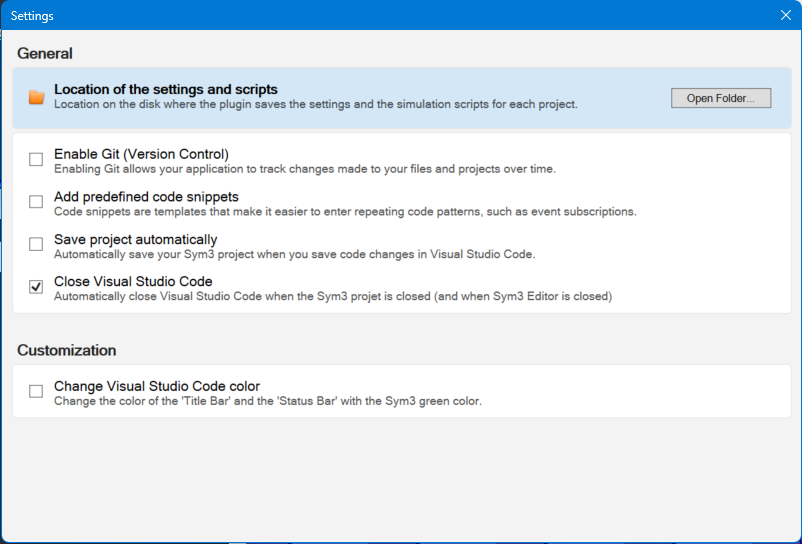Uncheck the Close Visual Studio Code checkbox
The height and width of the screenshot is (544, 802).
point(36,287)
